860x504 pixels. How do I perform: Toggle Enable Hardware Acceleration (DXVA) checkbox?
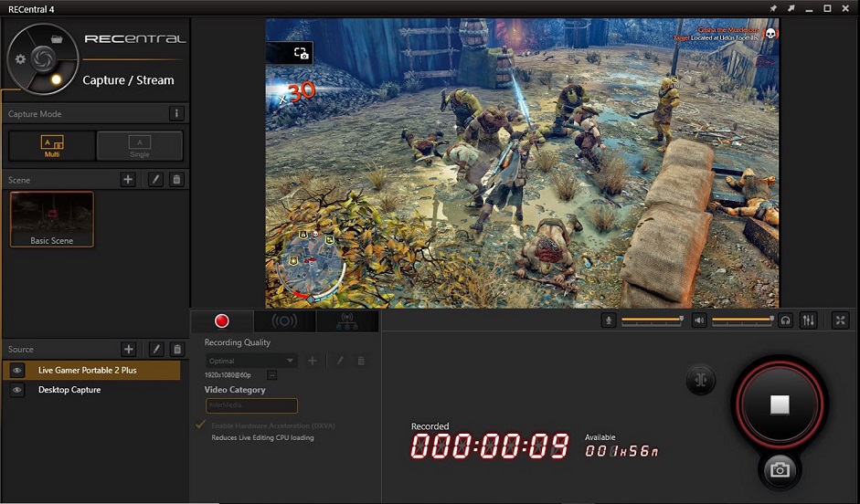pyautogui.click(x=201, y=425)
